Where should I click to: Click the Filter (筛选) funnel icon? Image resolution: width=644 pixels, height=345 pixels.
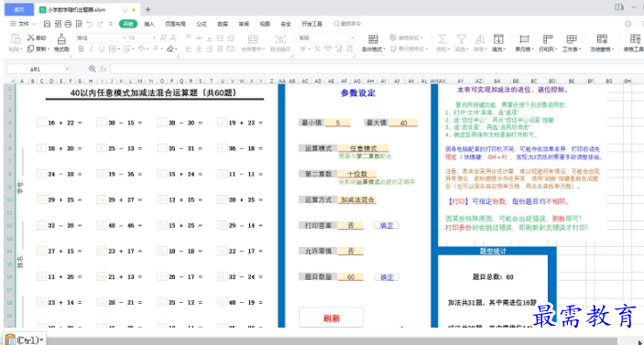[x=461, y=39]
